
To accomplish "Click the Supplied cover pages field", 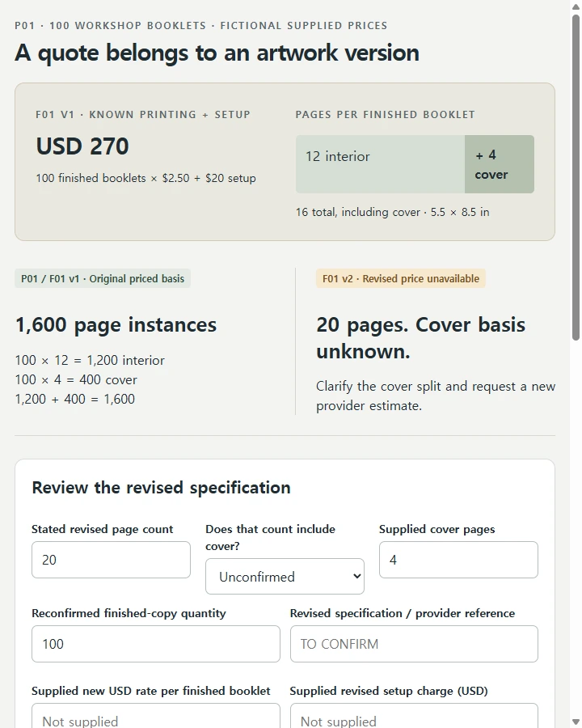I will click(458, 560).
